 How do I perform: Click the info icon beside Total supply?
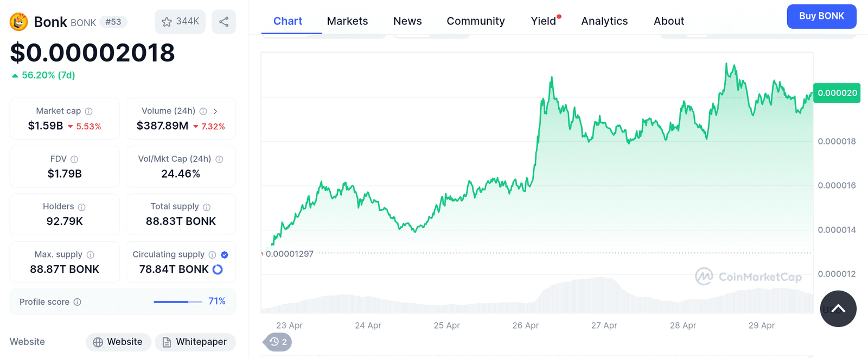coord(207,206)
